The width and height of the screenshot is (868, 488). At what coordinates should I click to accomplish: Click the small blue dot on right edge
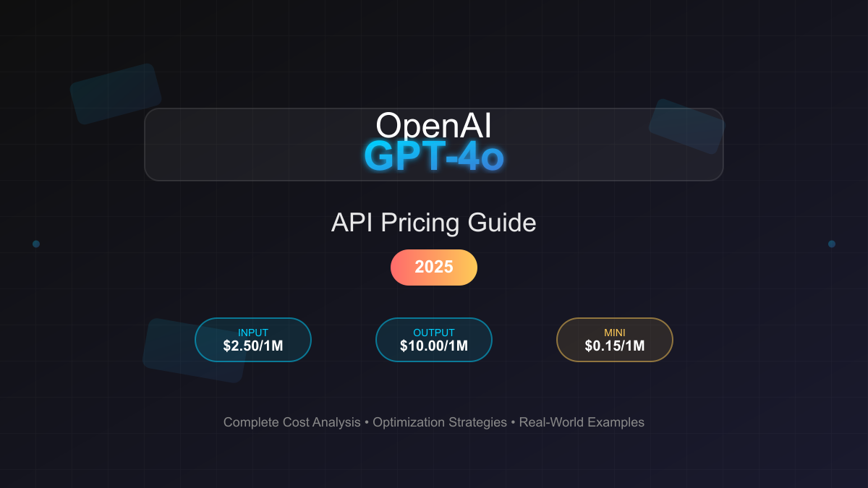(x=832, y=244)
